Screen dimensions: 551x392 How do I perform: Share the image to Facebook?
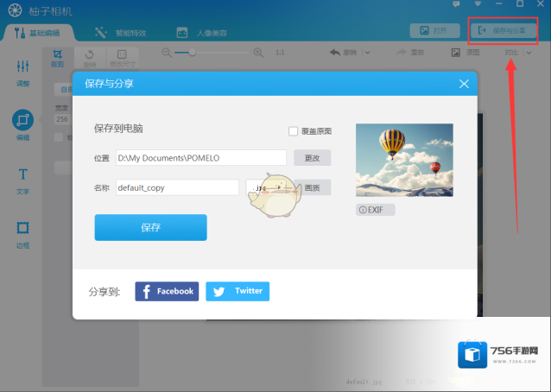coord(167,291)
